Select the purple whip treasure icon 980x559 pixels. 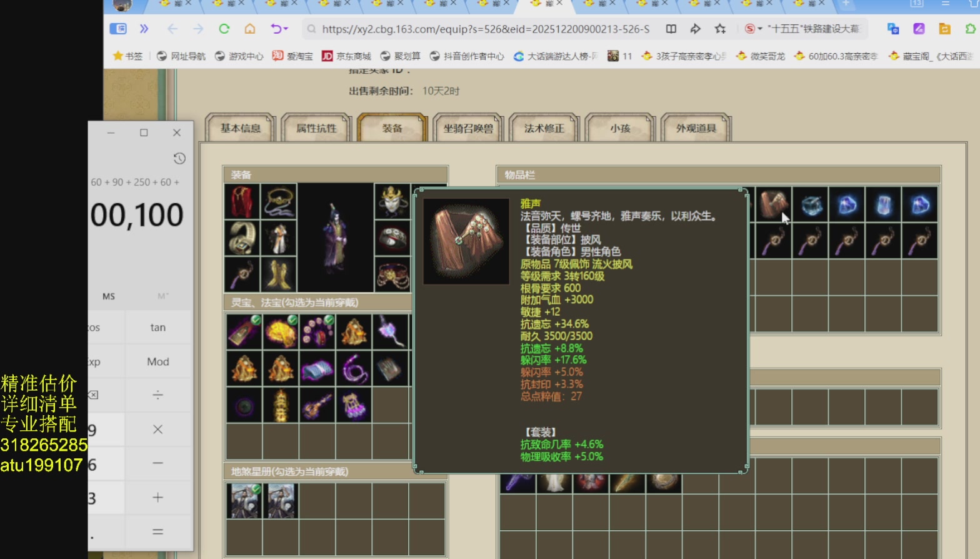[354, 368]
